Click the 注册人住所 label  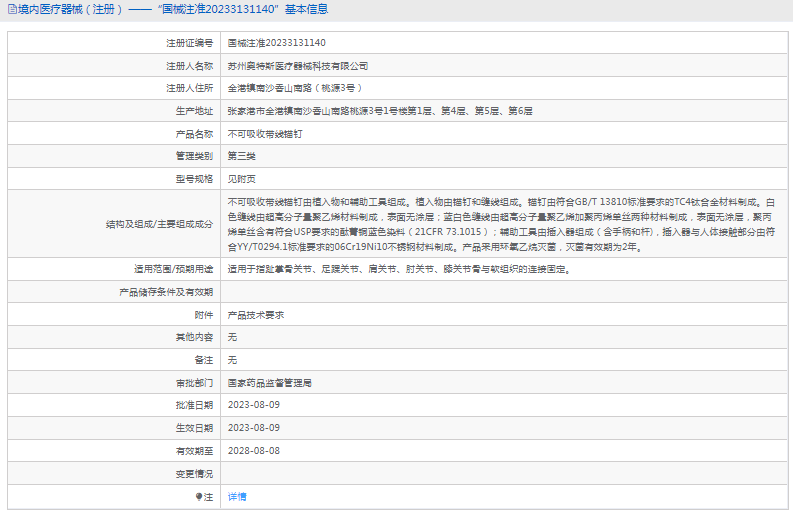point(190,88)
